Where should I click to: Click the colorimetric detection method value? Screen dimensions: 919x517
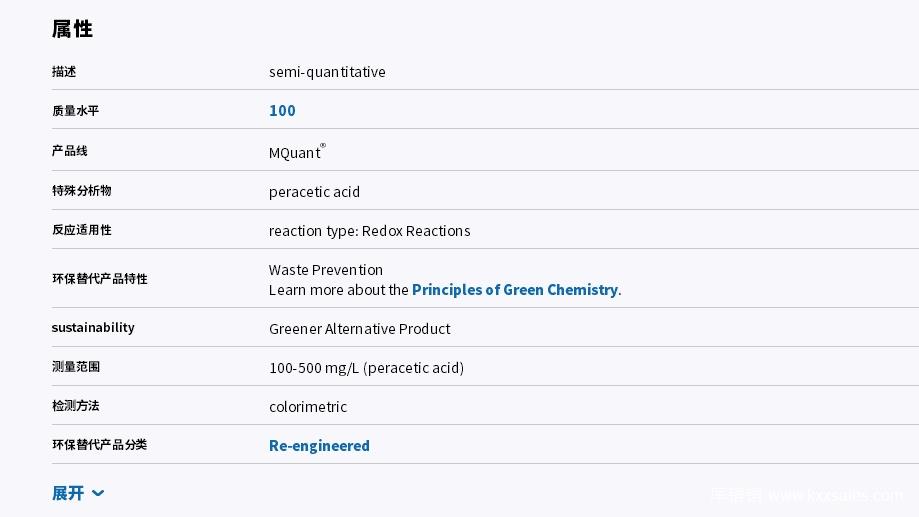[x=308, y=406]
